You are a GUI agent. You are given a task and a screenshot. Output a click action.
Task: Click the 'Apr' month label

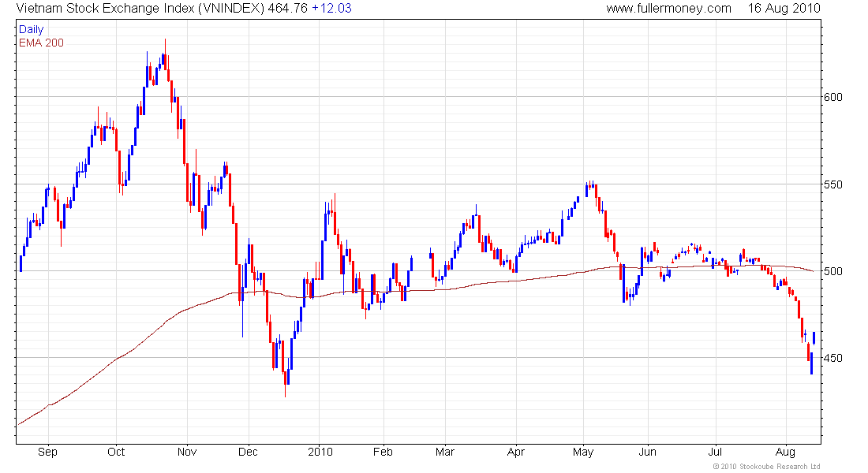pos(516,453)
